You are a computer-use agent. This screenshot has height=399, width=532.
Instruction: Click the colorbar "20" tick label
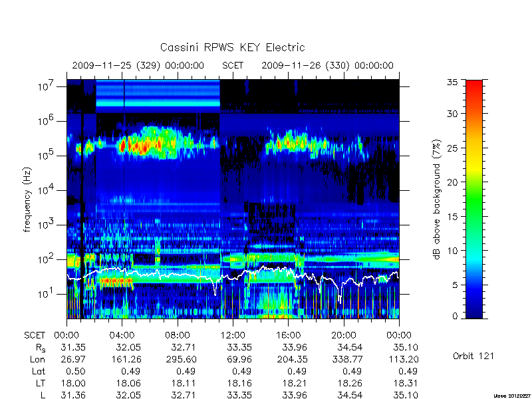tap(452, 182)
